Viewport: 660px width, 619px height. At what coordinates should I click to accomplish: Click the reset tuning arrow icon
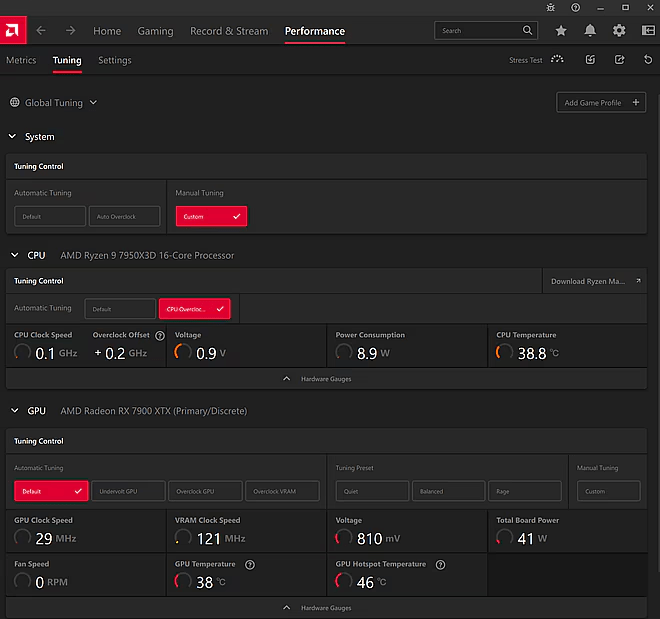(648, 60)
